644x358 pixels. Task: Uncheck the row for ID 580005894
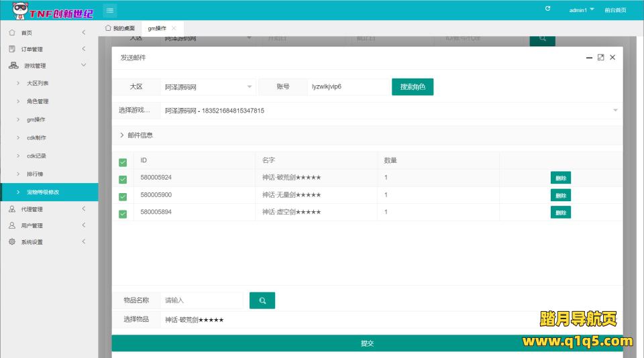coord(122,214)
